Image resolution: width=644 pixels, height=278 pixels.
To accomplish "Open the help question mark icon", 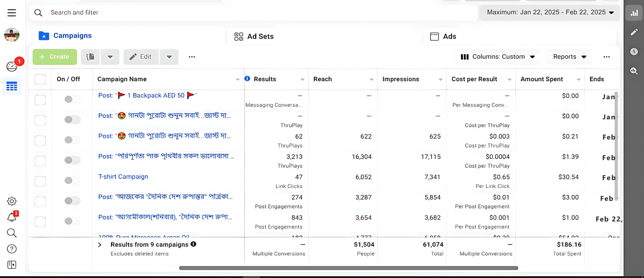I will pos(12,249).
